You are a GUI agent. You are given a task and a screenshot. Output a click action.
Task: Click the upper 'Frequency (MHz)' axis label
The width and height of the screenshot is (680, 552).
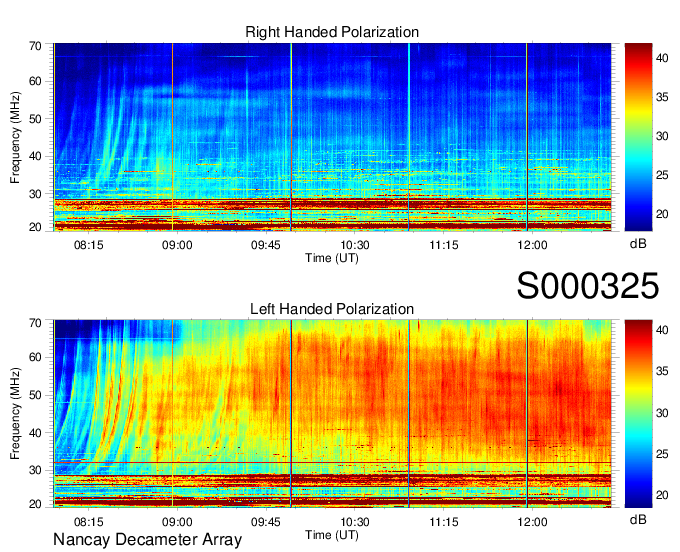click(x=15, y=137)
